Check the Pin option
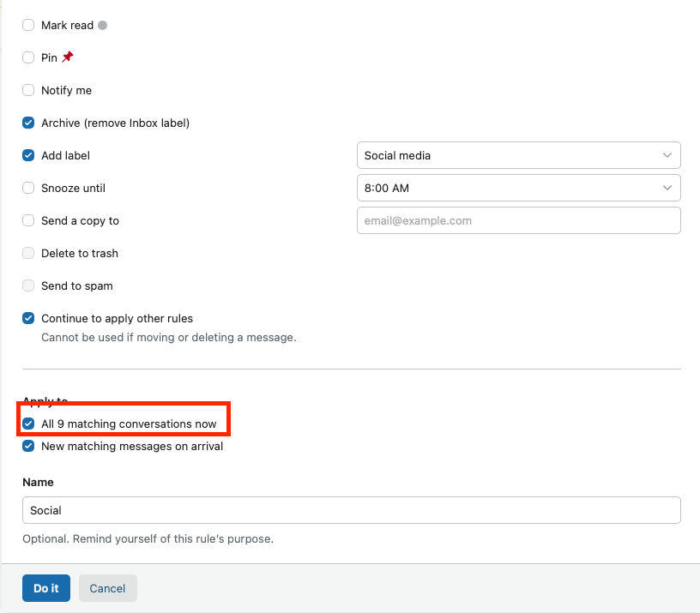 click(x=27, y=57)
